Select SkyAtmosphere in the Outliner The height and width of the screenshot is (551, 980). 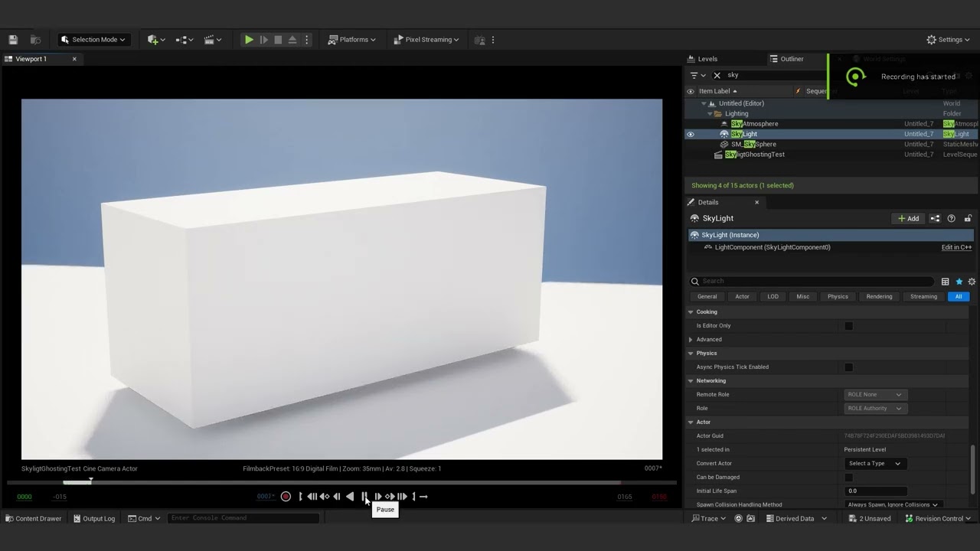(x=754, y=124)
